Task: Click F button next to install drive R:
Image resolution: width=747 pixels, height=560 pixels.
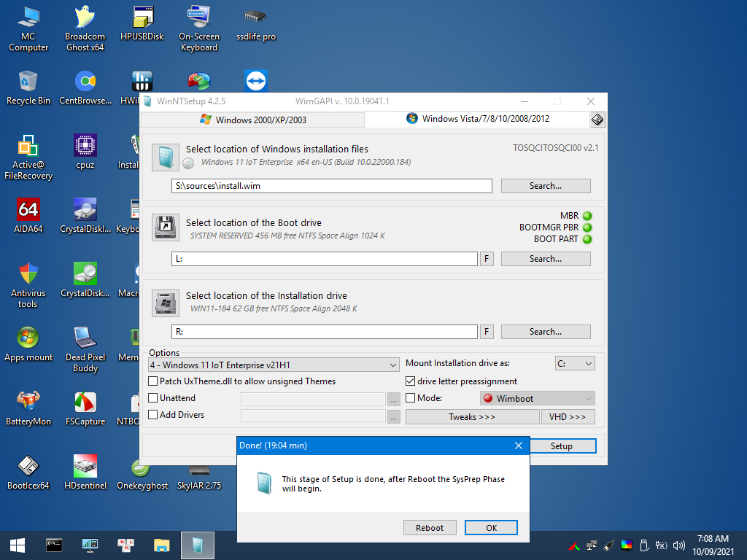Action: (487, 332)
